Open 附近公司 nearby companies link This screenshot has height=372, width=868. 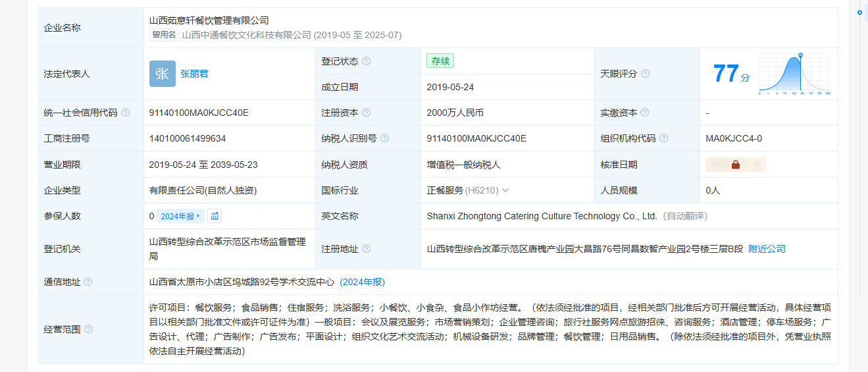pyautogui.click(x=767, y=249)
